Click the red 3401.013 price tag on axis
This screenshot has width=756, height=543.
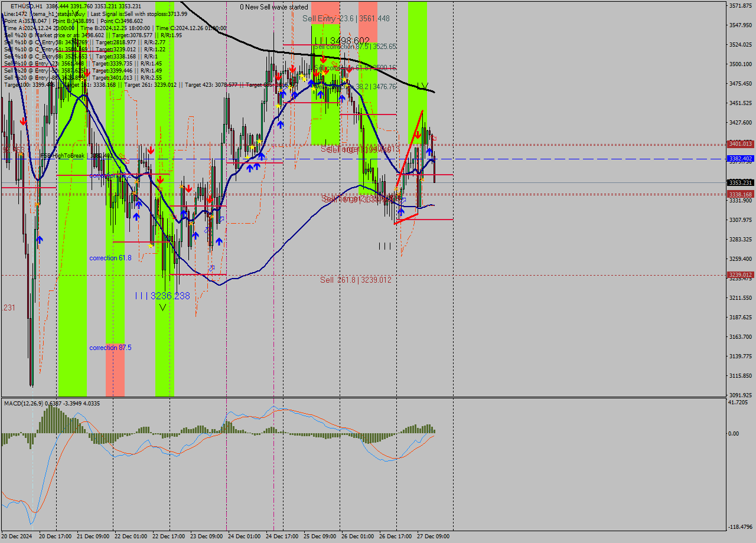740,144
